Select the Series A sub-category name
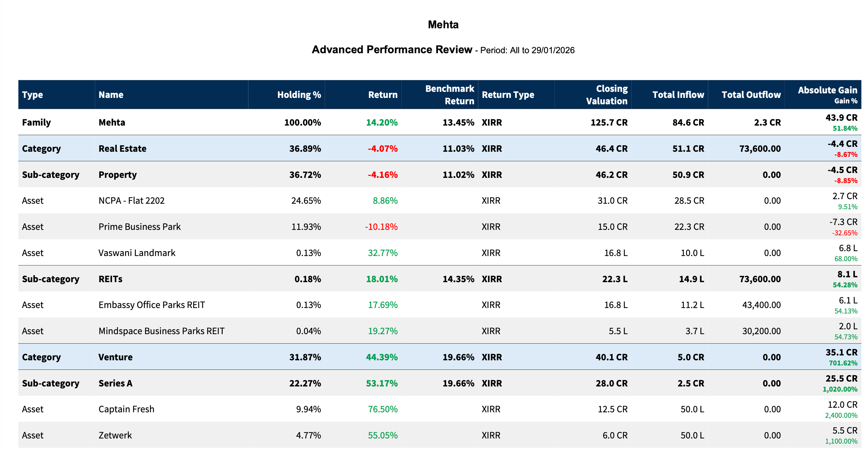This screenshot has width=868, height=450. (115, 383)
